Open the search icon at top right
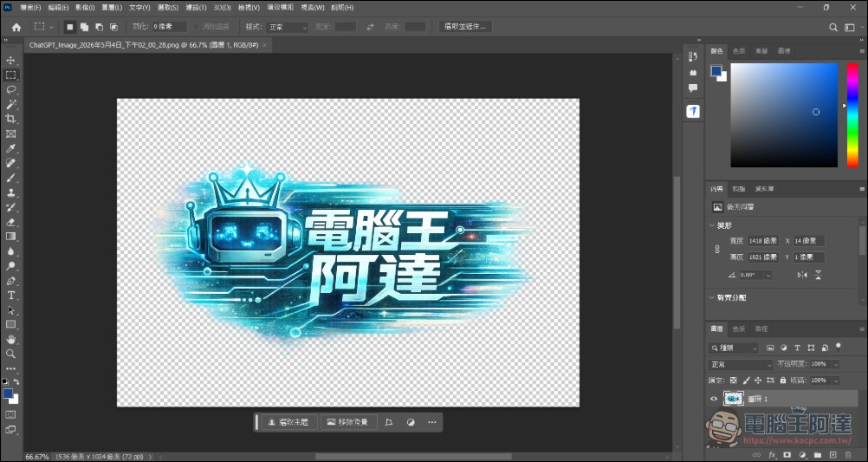 click(x=833, y=27)
